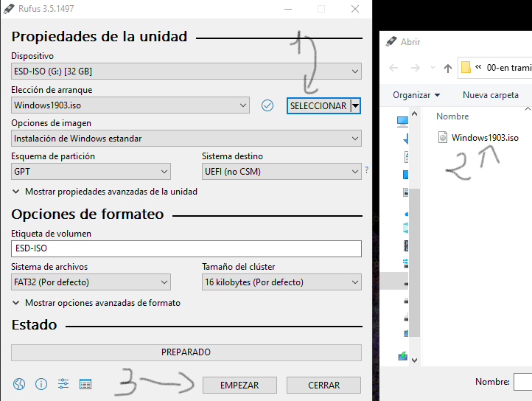Viewport: 532px width, 401px height.
Task: Click the Windows1903.iso disc file icon
Action: [x=443, y=138]
